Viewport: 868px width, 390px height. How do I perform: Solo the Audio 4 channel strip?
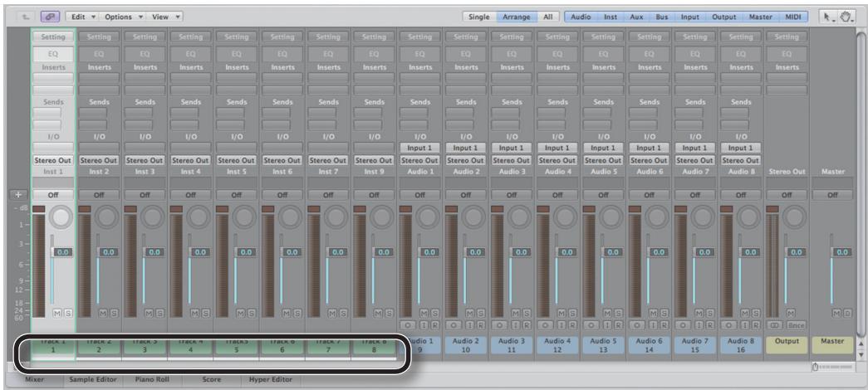point(571,314)
